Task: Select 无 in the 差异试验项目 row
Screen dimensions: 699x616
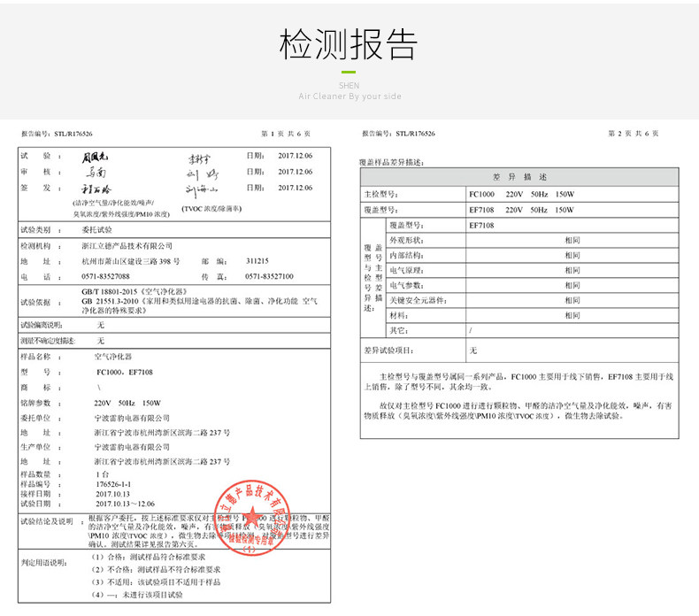Action: [x=473, y=350]
